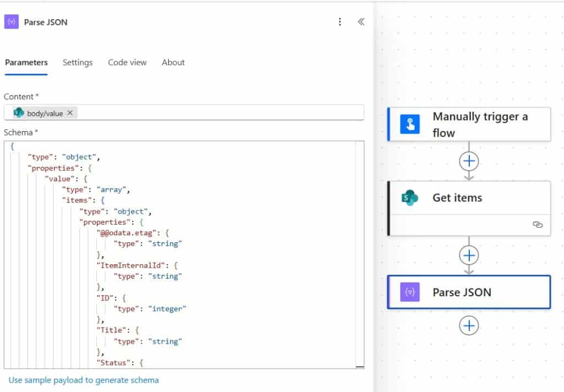Open the About tab

173,63
